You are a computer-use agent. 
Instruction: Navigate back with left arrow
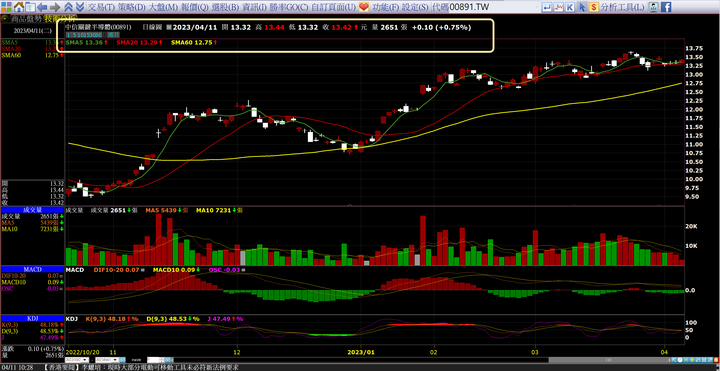point(42,7)
